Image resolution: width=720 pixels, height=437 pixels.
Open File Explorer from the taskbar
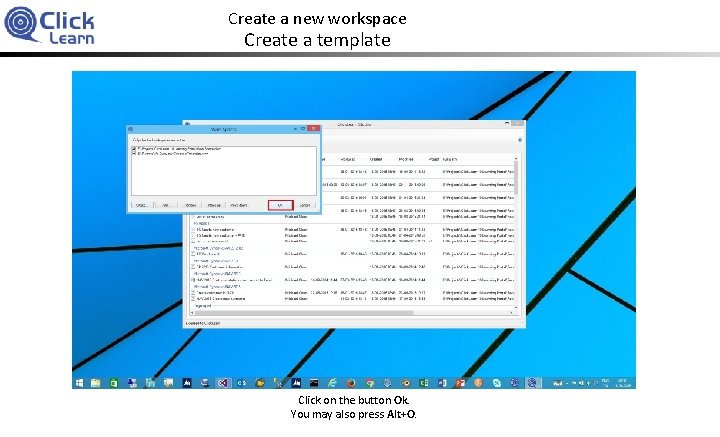[96, 383]
